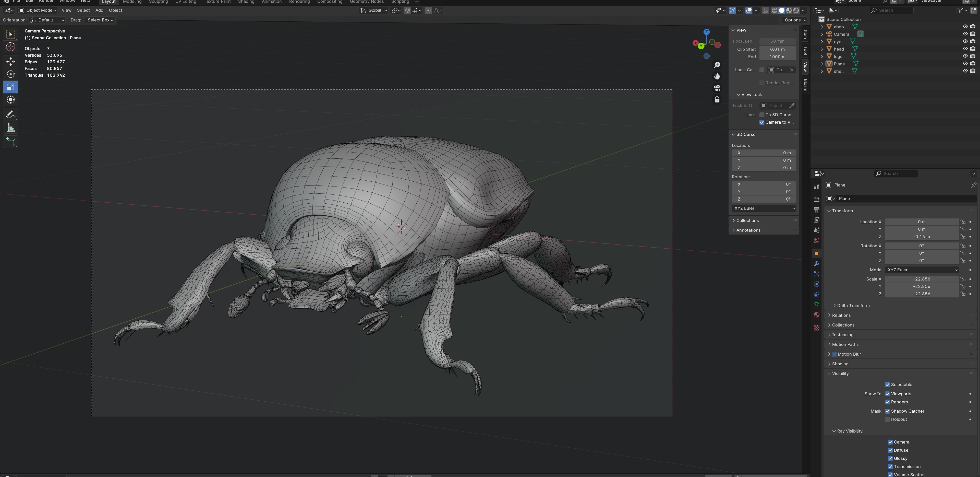
Task: Click the Add Cube tool icon
Action: click(11, 142)
